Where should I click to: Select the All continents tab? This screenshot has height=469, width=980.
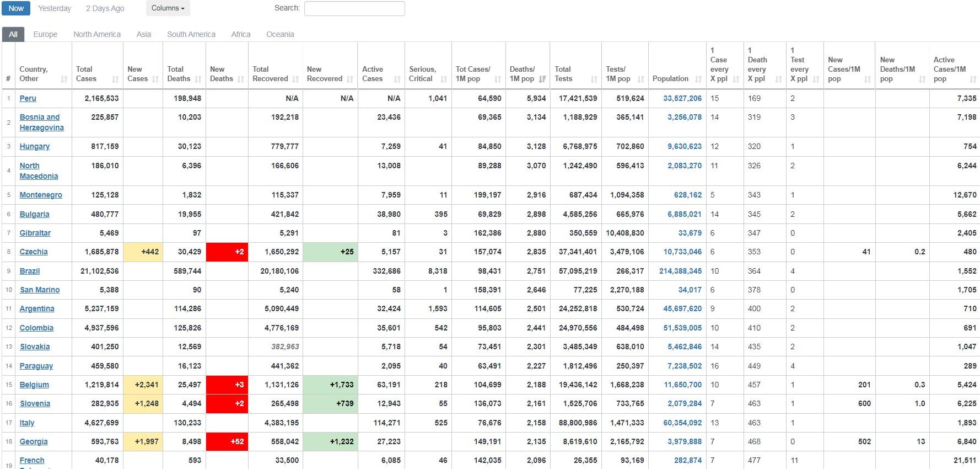pyautogui.click(x=13, y=34)
